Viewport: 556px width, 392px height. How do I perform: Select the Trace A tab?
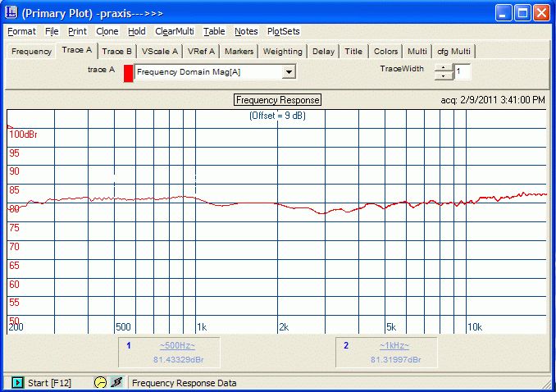pyautogui.click(x=76, y=50)
